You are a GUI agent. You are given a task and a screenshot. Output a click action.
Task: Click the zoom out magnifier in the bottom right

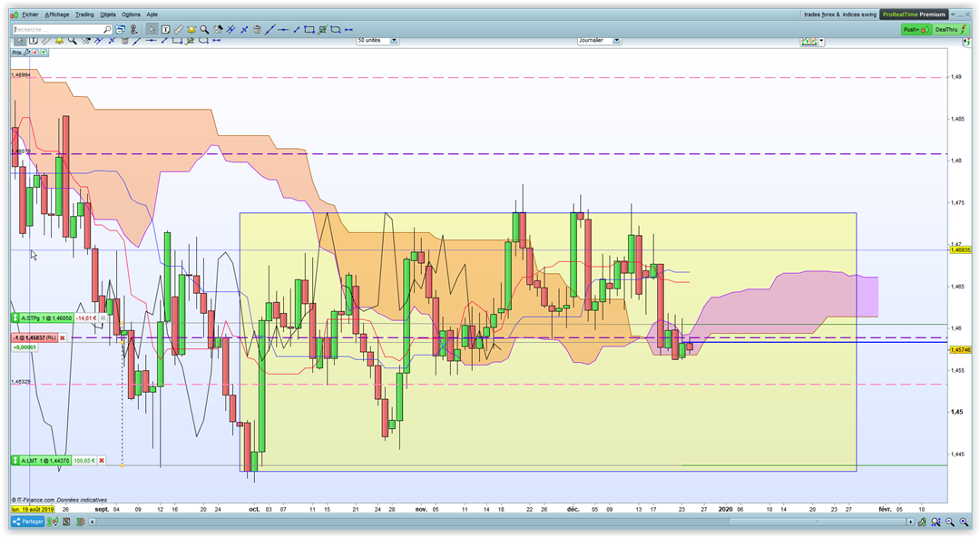pos(950,522)
